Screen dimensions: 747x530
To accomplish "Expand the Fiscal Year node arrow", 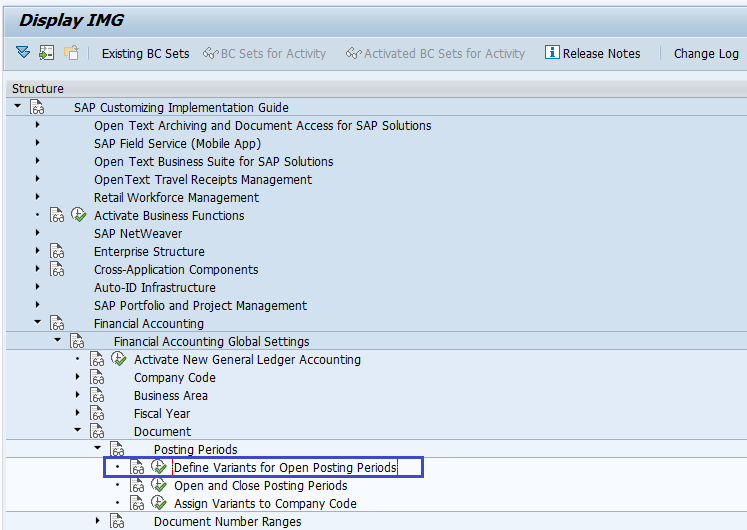I will [x=78, y=413].
